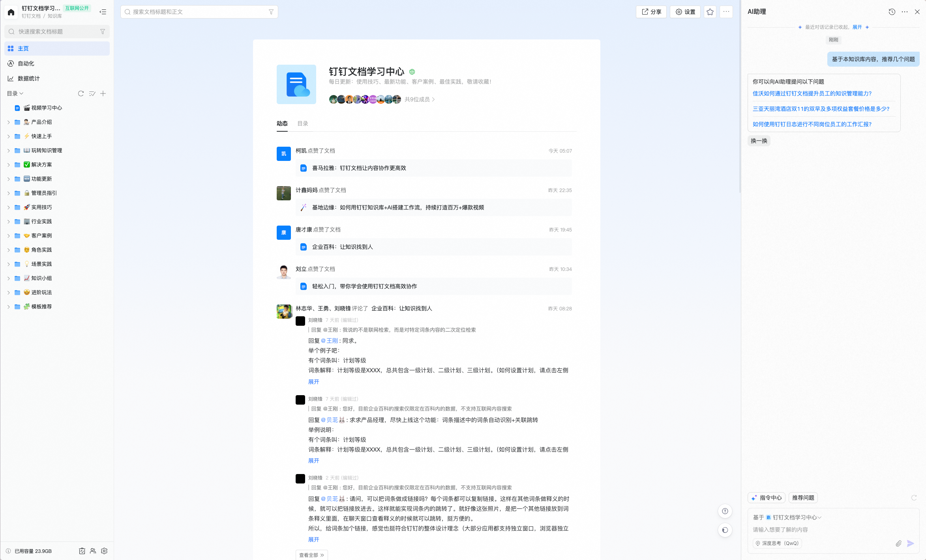Image resolution: width=926 pixels, height=560 pixels.
Task: Expand the 实用技巧 folder
Action: coord(9,207)
